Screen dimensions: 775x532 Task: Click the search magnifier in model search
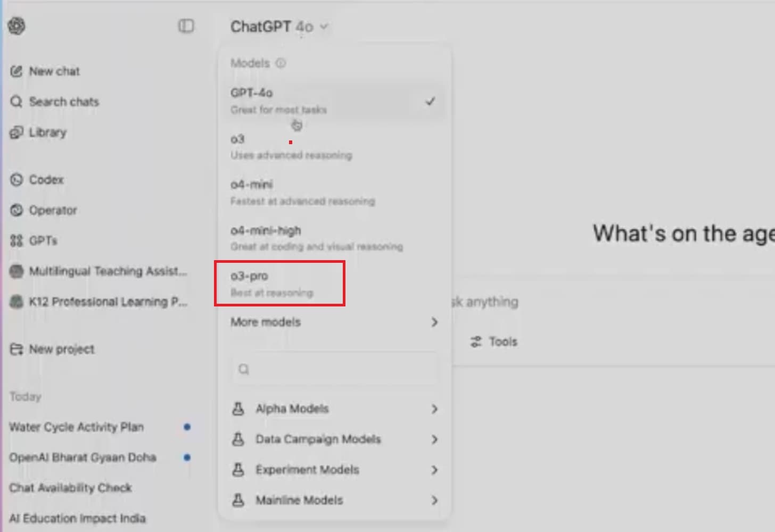244,369
